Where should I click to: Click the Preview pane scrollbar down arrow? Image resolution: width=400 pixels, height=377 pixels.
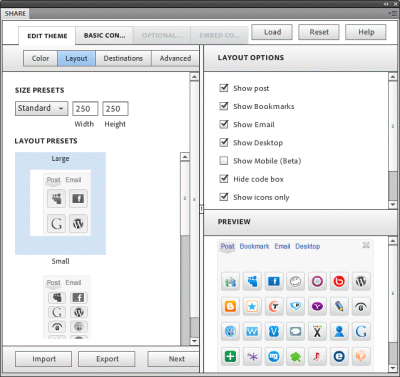(393, 368)
